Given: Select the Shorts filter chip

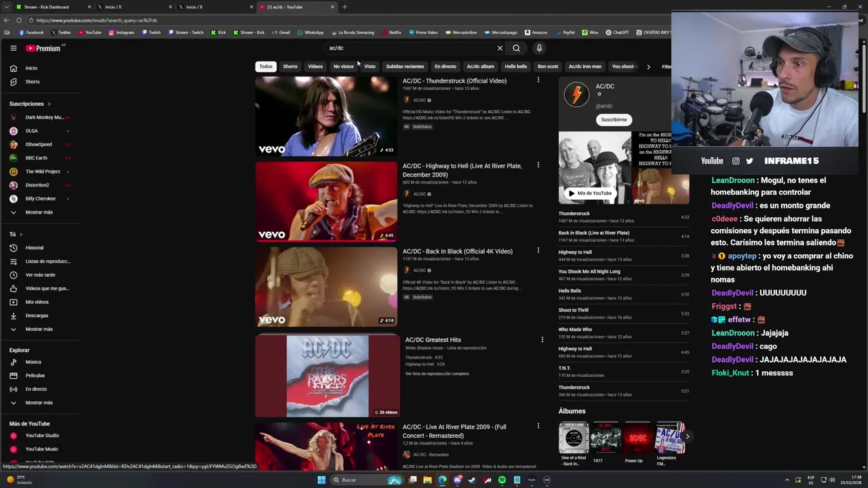Looking at the screenshot, I should pos(290,66).
